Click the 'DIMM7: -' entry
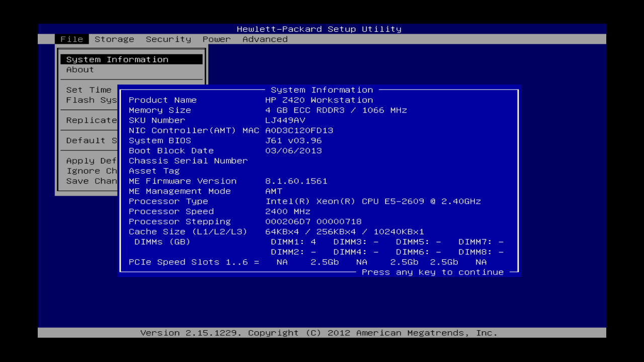Viewport: 644px width, 362px height. (481, 242)
